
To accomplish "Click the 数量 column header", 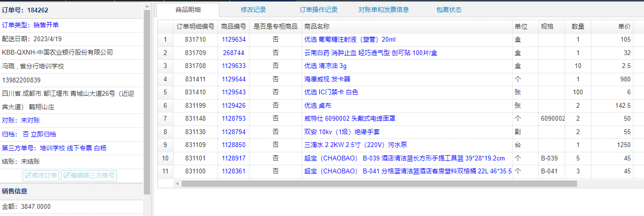I will coord(578,26).
